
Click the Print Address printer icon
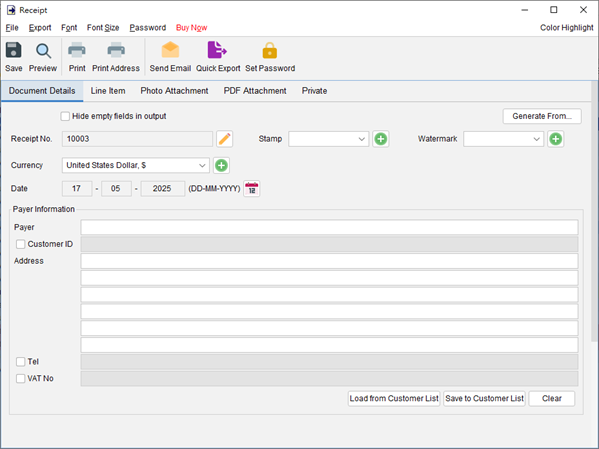click(x=116, y=50)
